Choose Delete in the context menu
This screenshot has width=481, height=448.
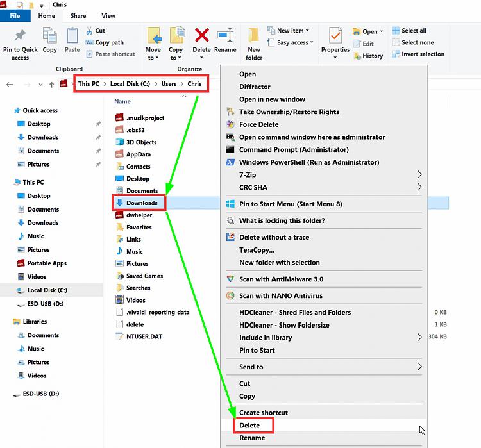coord(324,425)
